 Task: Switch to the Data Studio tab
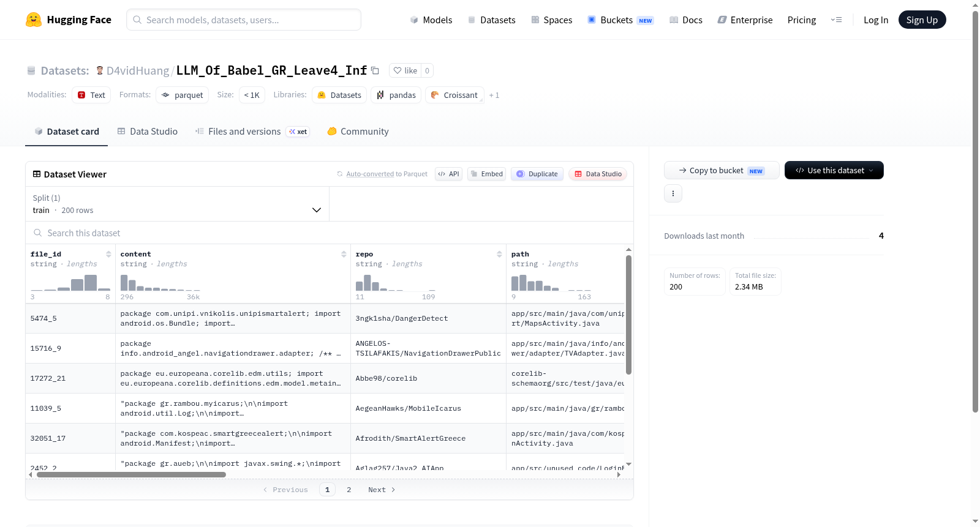coord(148,131)
